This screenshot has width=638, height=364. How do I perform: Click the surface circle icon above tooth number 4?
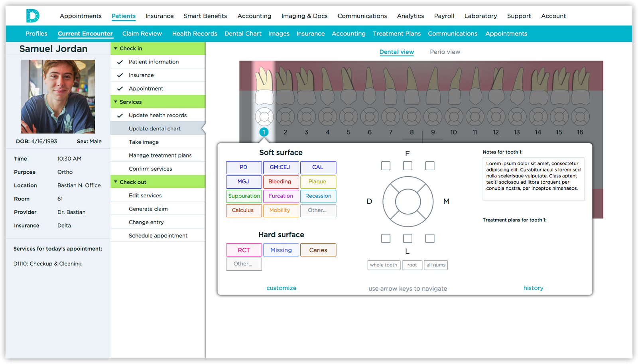coord(327,117)
